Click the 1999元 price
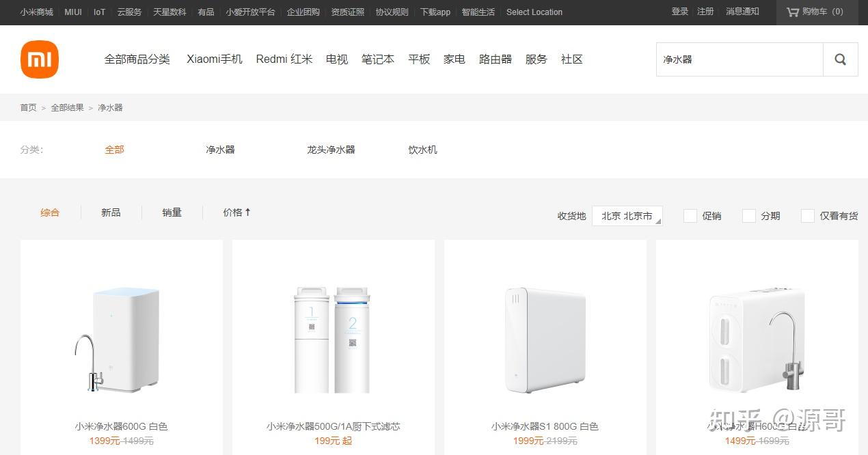The image size is (868, 455). click(529, 441)
